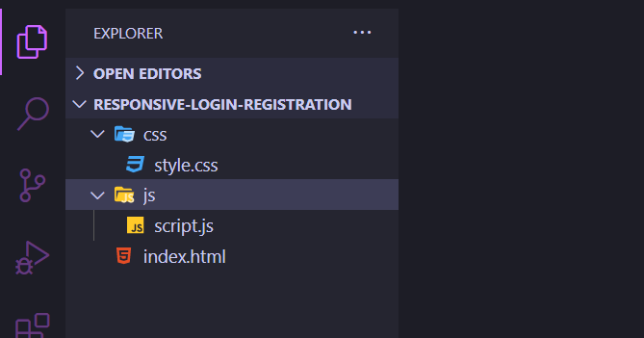Click the CSS file icon beside style.css
The image size is (644, 338).
click(135, 165)
